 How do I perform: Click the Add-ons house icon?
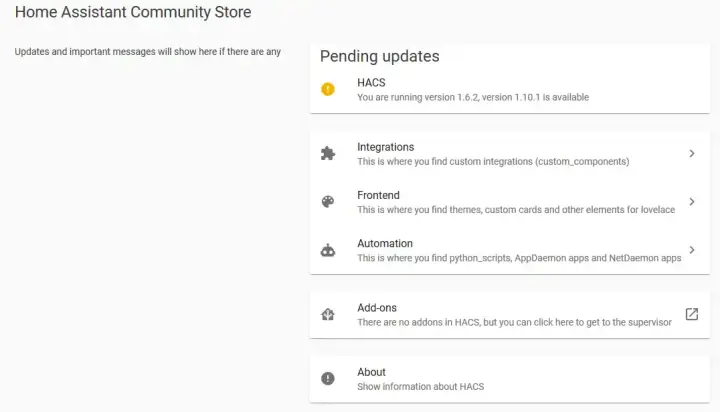pos(327,315)
